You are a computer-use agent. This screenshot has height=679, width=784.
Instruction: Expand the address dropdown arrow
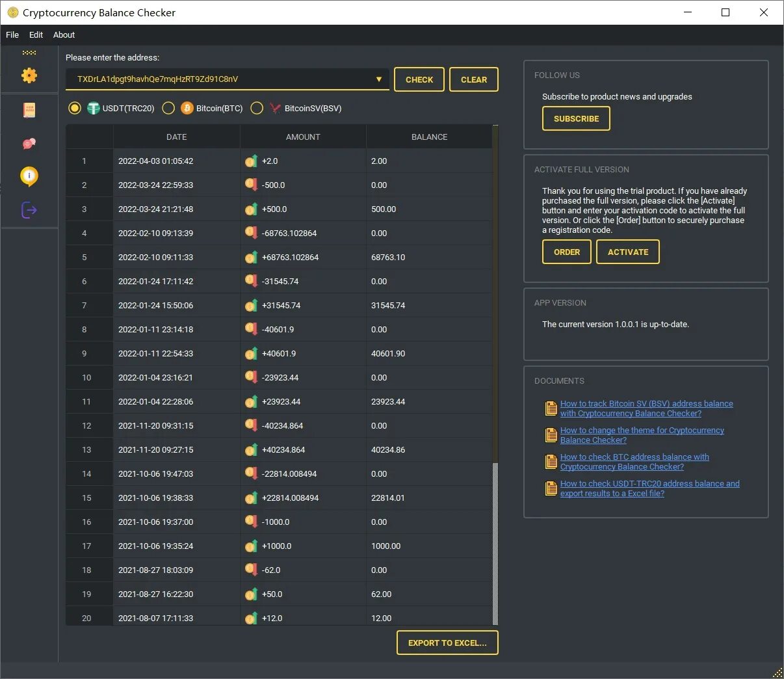[379, 79]
